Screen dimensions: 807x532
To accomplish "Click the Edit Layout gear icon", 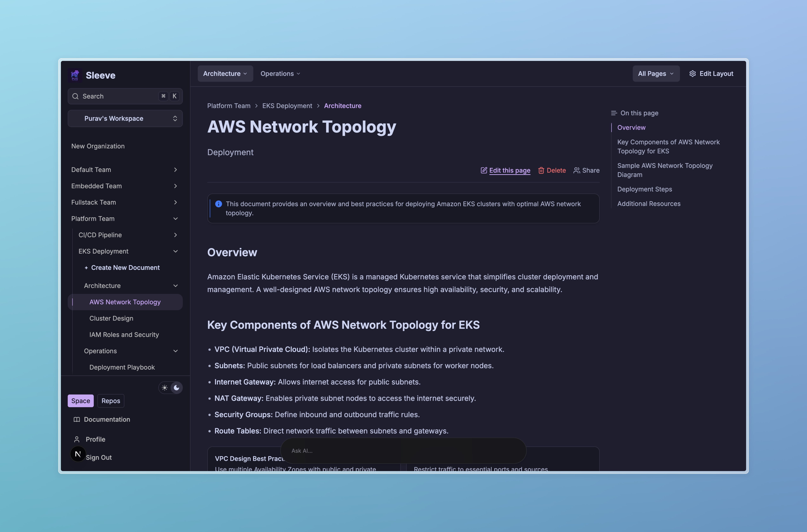I will point(692,74).
